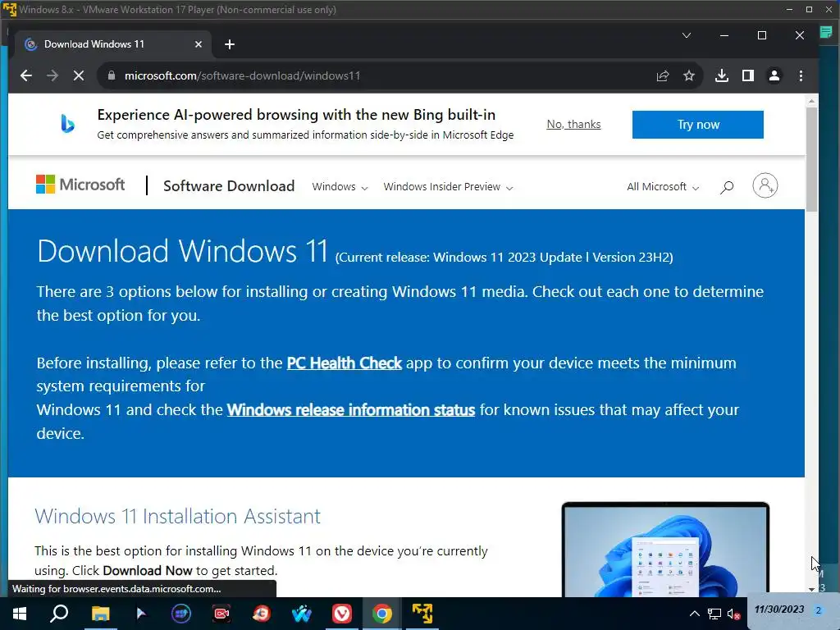This screenshot has width=840, height=630.
Task: Open the Microsoft logo home link
Action: point(80,185)
